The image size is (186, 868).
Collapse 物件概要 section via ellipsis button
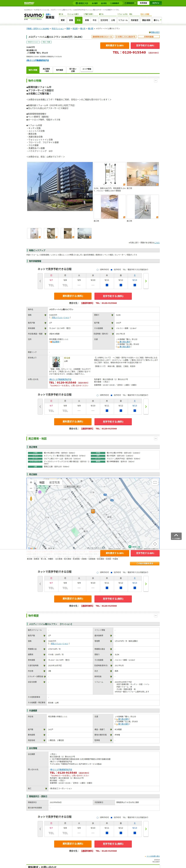click(x=156, y=616)
